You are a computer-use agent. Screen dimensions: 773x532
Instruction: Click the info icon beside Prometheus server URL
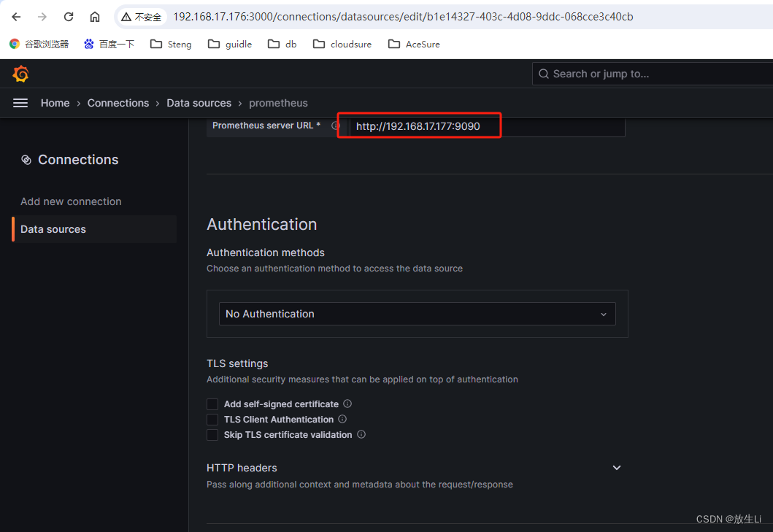(335, 125)
